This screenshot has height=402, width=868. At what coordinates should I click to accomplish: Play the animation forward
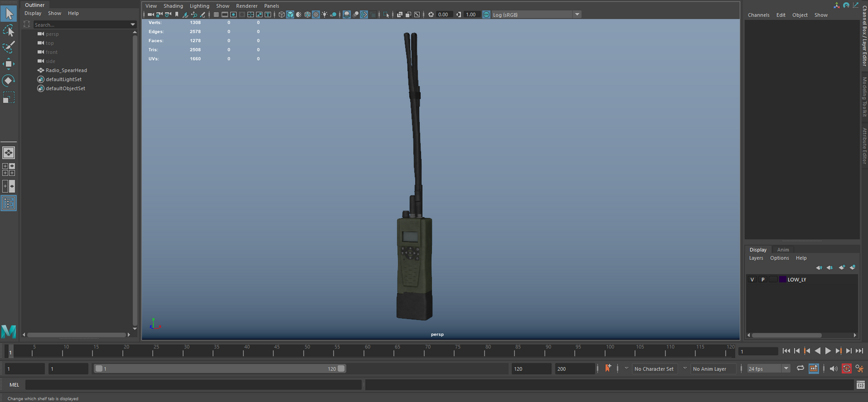click(828, 351)
